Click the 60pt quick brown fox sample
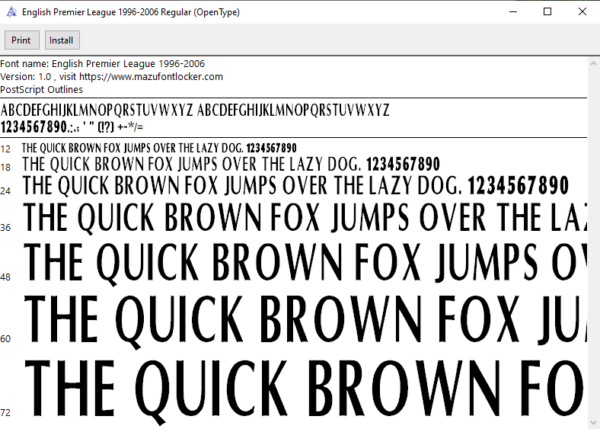This screenshot has height=429, width=600. click(305, 321)
